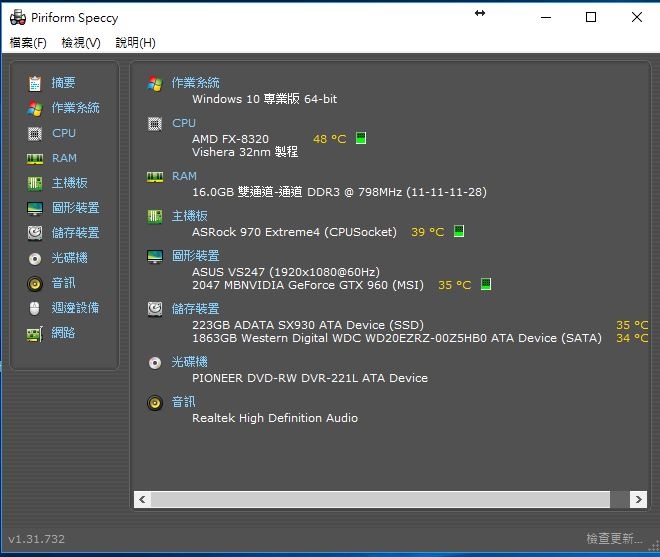Image resolution: width=660 pixels, height=557 pixels.
Task: Click the horizontal scrollbar right arrow
Action: pyautogui.click(x=639, y=500)
